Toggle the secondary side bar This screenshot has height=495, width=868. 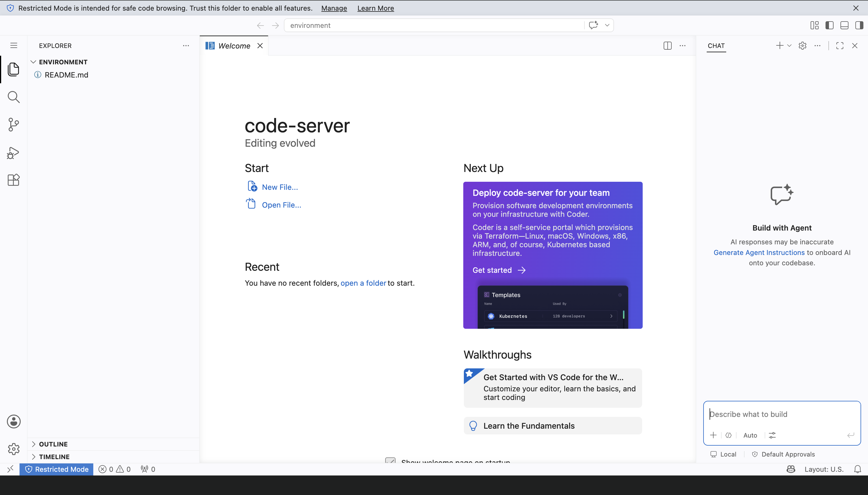click(x=859, y=25)
